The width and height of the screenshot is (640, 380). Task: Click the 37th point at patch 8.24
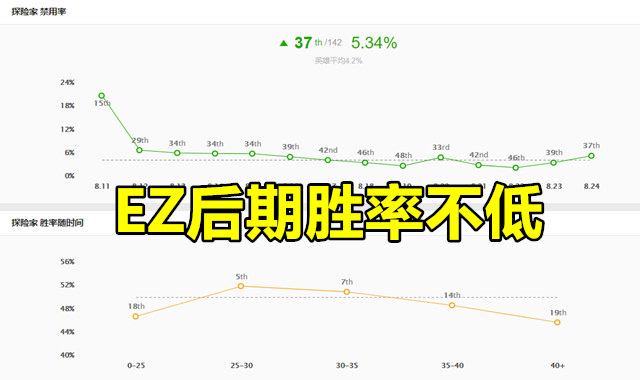tap(591, 156)
